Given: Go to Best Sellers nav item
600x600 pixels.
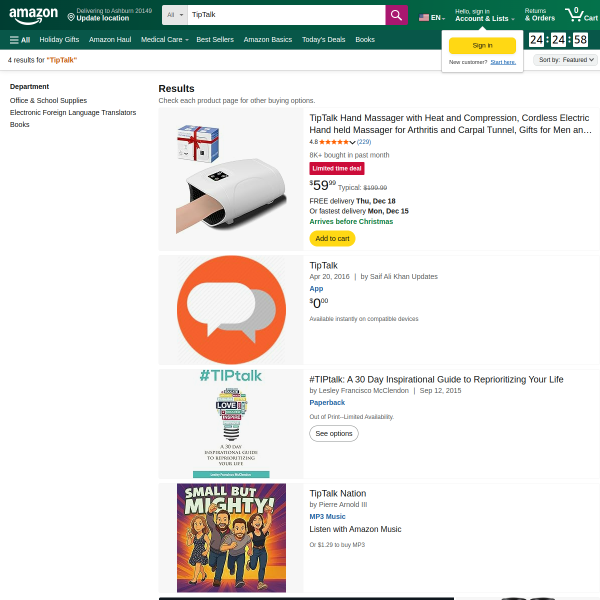Looking at the screenshot, I should [x=215, y=40].
